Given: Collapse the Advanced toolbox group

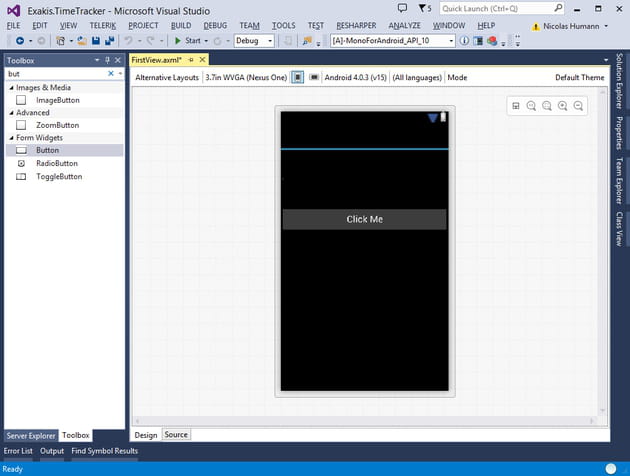Looking at the screenshot, I should tap(11, 113).
